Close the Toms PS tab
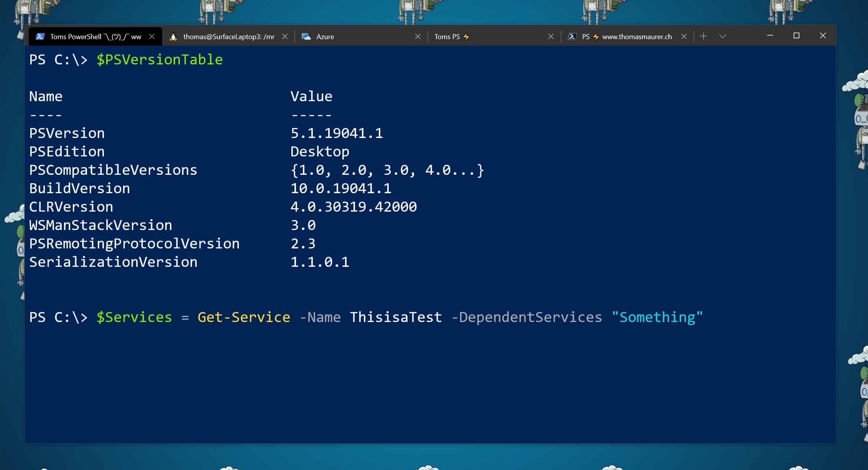The image size is (868, 470). click(551, 36)
